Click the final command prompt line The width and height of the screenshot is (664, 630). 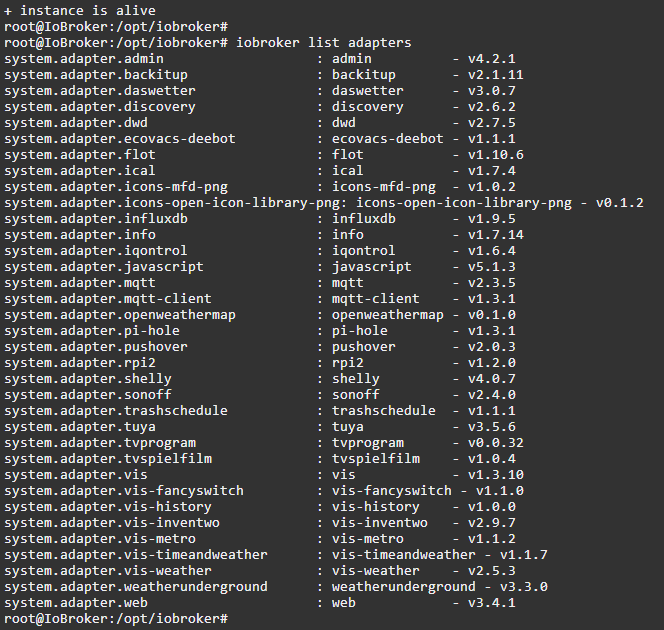pos(116,619)
